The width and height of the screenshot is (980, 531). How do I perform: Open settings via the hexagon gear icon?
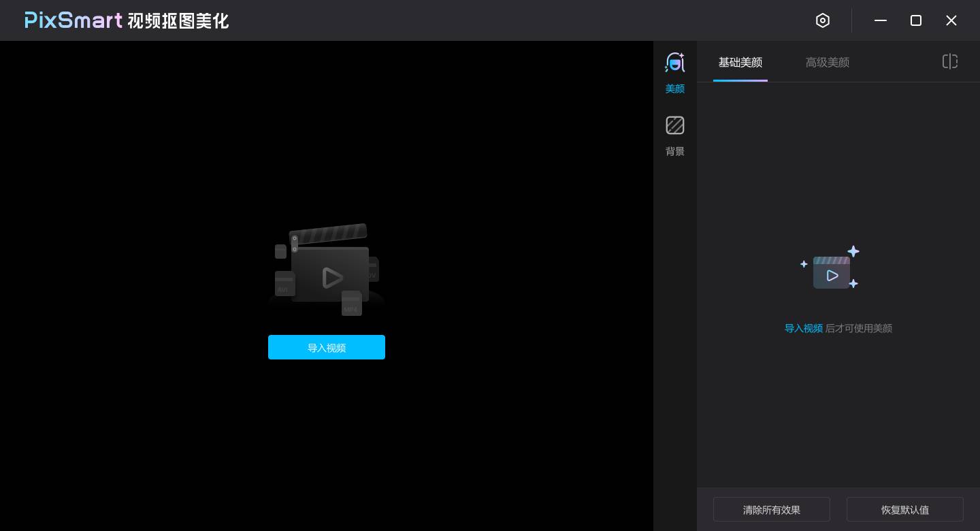pos(823,20)
